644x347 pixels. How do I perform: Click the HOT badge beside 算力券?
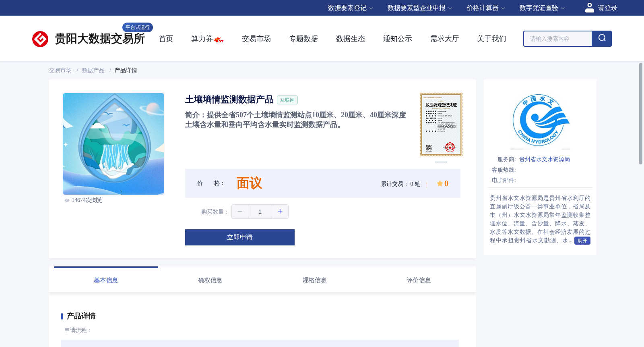click(x=219, y=40)
